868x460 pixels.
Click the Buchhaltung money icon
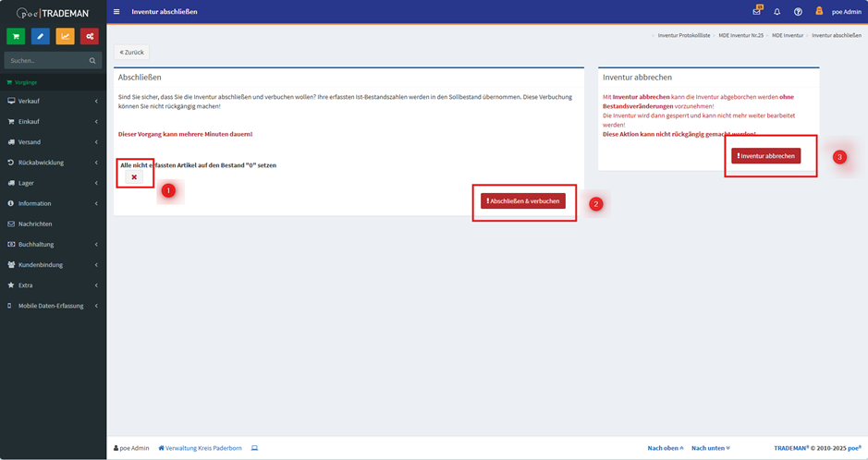[11, 245]
